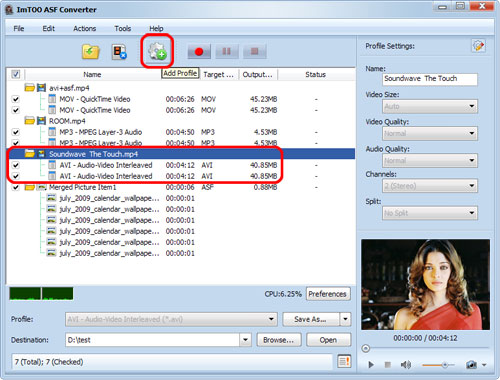Uncheck the Merged Picture Item1 checkbox
The width and height of the screenshot is (500, 380).
[x=16, y=187]
